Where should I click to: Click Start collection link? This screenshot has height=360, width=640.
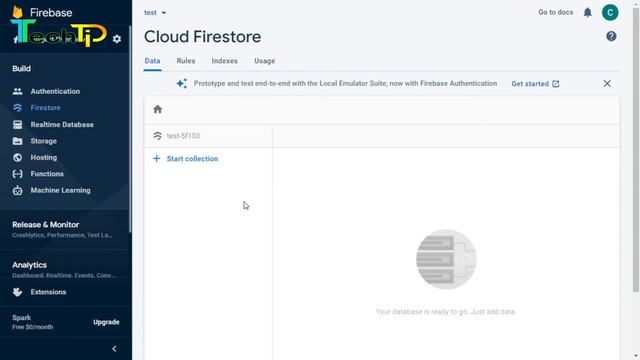pos(192,158)
